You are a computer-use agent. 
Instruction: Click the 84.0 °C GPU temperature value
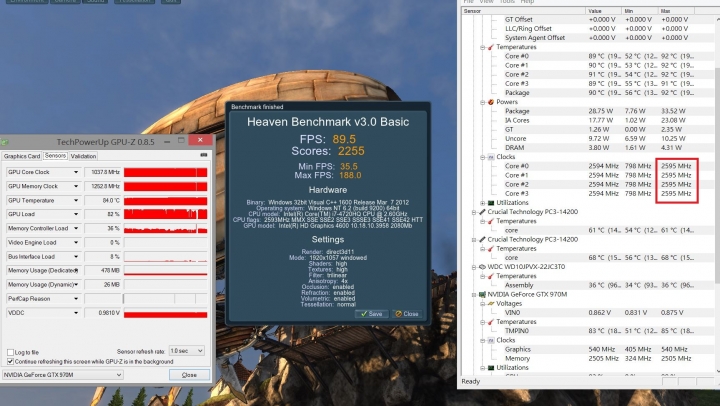click(111, 200)
